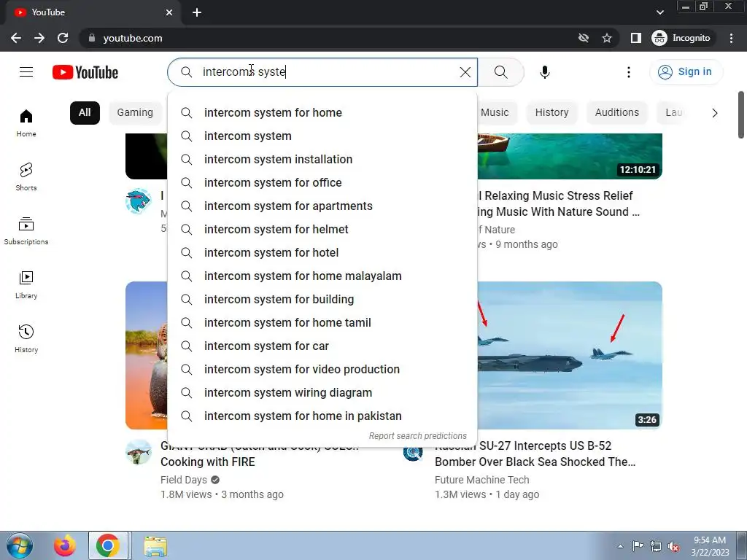Bookmark this page with the star
The height and width of the screenshot is (560, 747).
click(x=606, y=38)
